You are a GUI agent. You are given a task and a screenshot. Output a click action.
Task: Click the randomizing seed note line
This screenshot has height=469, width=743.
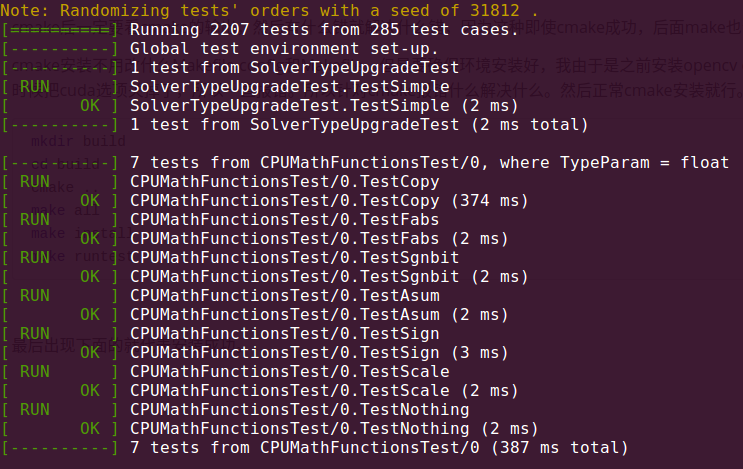pyautogui.click(x=269, y=10)
